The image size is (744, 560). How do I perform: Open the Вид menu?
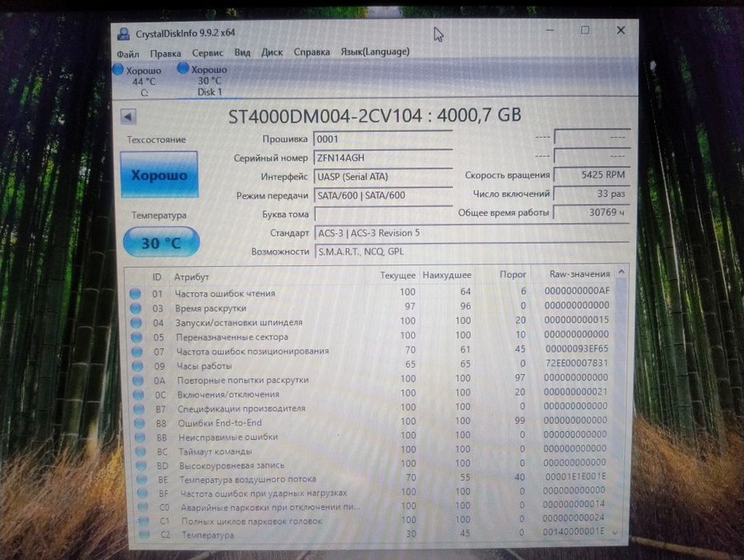(242, 52)
